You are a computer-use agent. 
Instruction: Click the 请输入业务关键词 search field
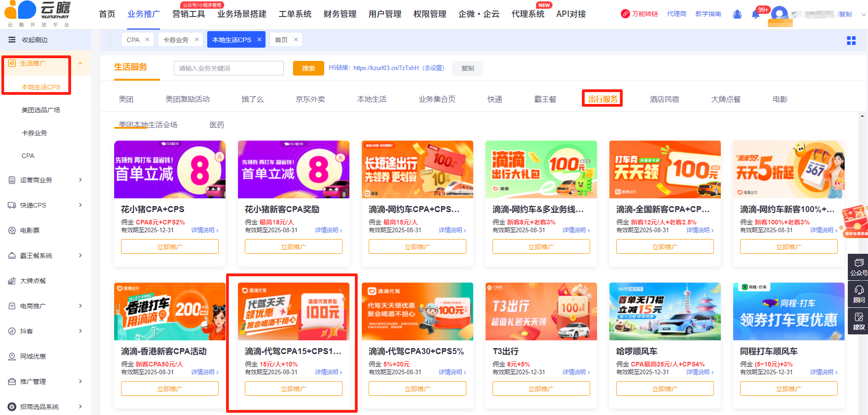[x=229, y=68]
